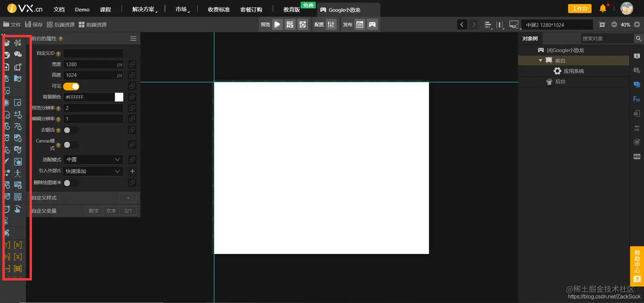This screenshot has width=644, height=303.
Task: Click the [x] variable icon
Action: pyautogui.click(x=18, y=257)
